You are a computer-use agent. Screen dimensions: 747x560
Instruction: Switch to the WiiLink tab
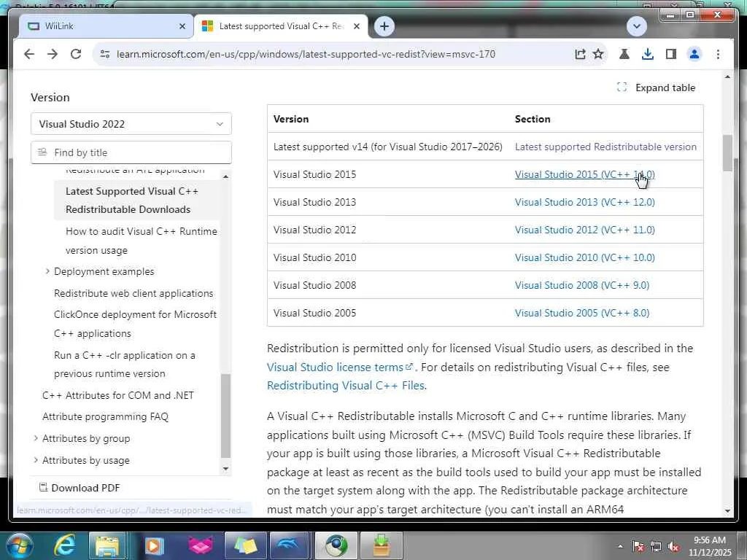(x=100, y=26)
